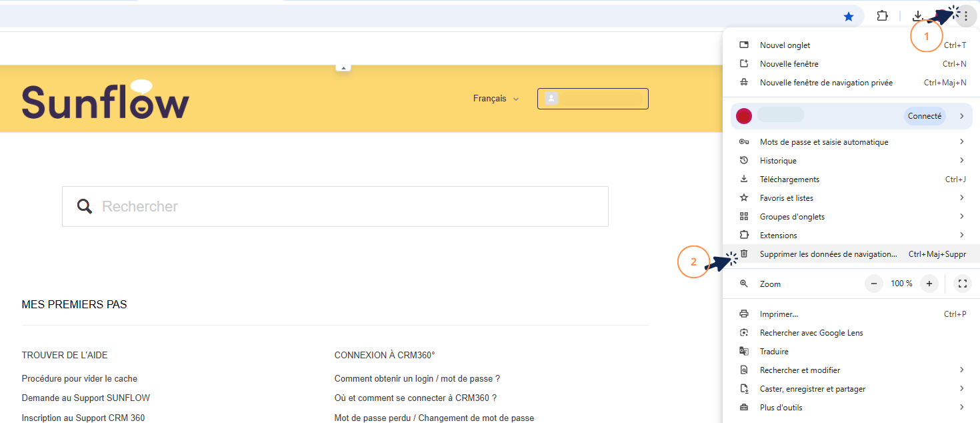Click the Zoom magnifier icon

click(x=744, y=284)
